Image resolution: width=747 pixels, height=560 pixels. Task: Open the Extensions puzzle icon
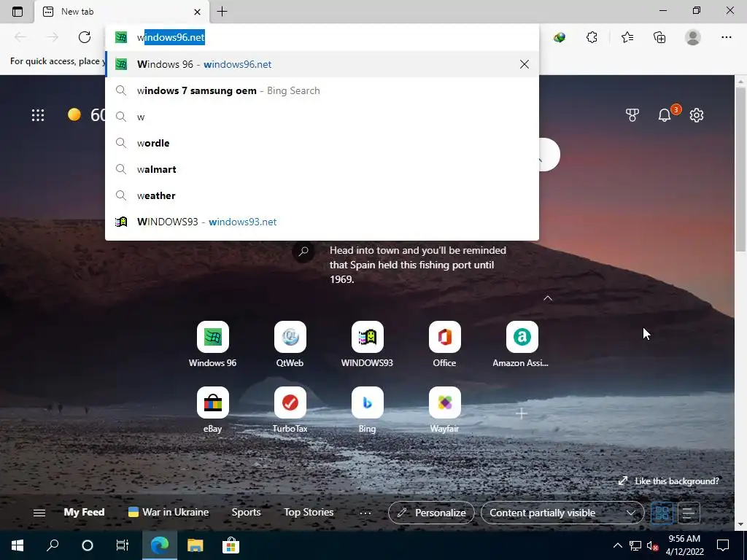(592, 37)
